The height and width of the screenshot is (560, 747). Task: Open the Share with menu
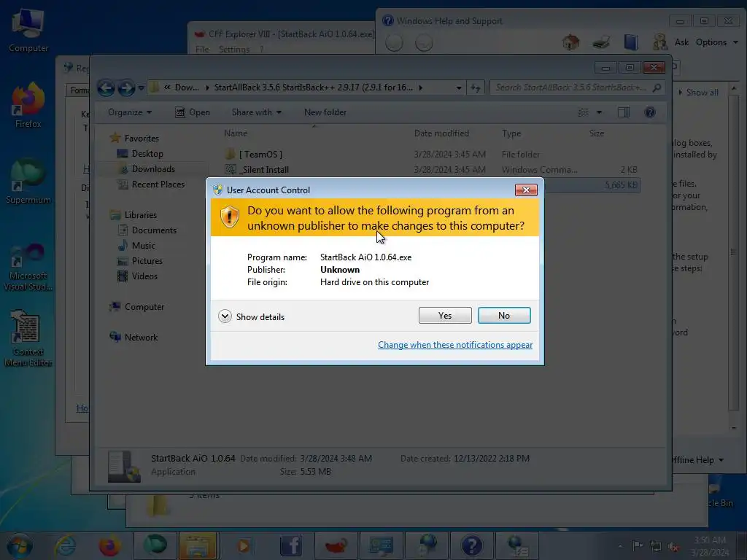256,112
